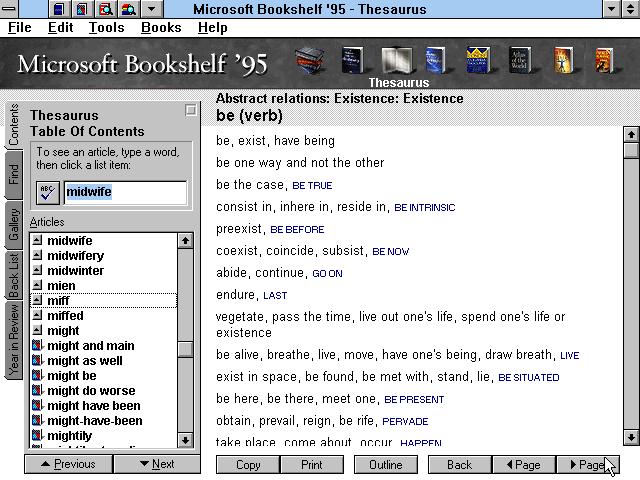Follow the BE SITUATED cross-reference link

pyautogui.click(x=529, y=378)
